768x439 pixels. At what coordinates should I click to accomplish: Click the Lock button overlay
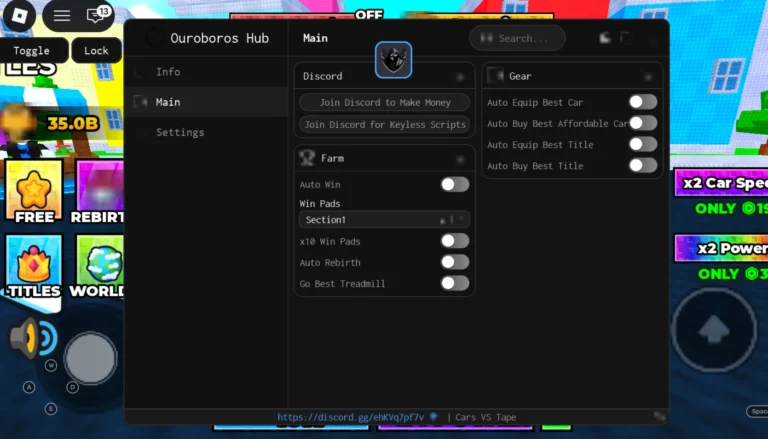click(96, 50)
